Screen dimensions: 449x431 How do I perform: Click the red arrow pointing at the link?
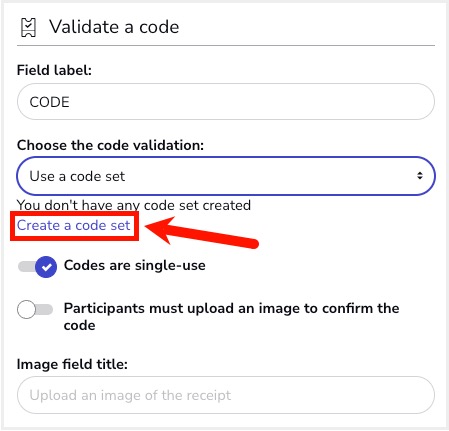coord(202,232)
